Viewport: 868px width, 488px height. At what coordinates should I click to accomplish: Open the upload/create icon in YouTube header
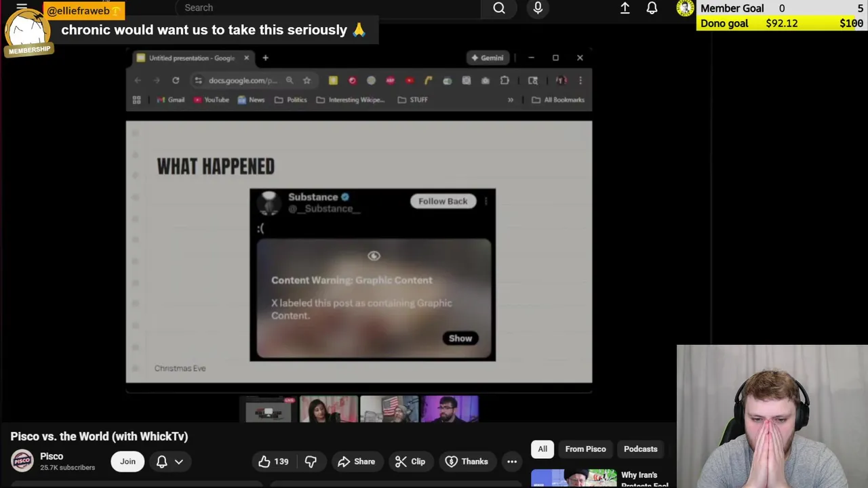tap(625, 8)
